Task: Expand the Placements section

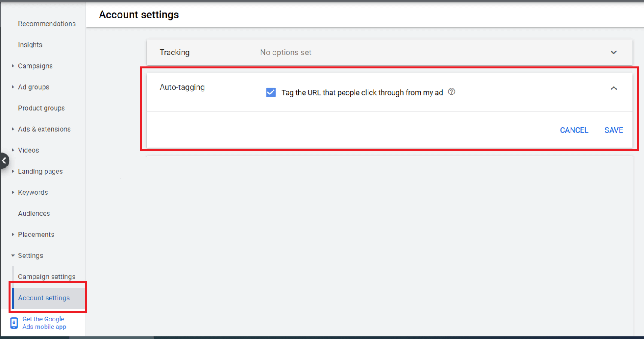Action: tap(13, 234)
